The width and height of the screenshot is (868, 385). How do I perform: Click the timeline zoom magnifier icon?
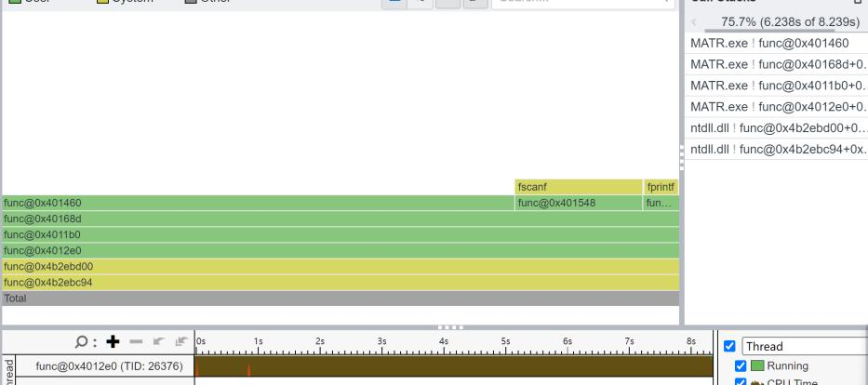pyautogui.click(x=81, y=342)
